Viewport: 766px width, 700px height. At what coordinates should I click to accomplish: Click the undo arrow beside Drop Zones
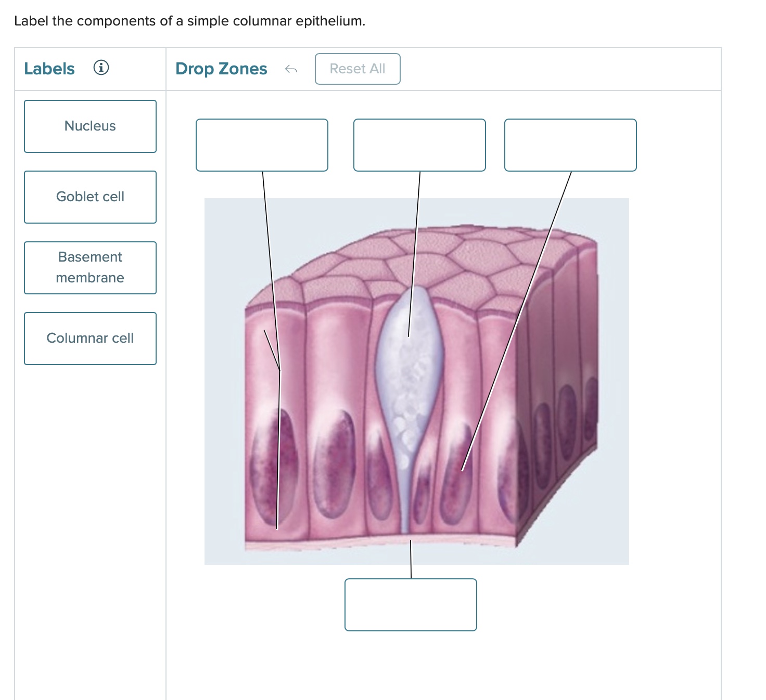tap(292, 68)
